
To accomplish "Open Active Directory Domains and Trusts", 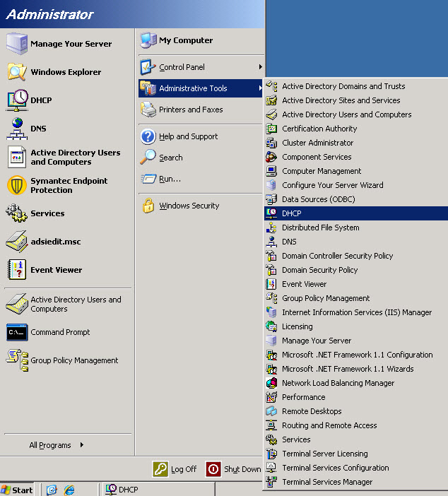I will pyautogui.click(x=356, y=86).
